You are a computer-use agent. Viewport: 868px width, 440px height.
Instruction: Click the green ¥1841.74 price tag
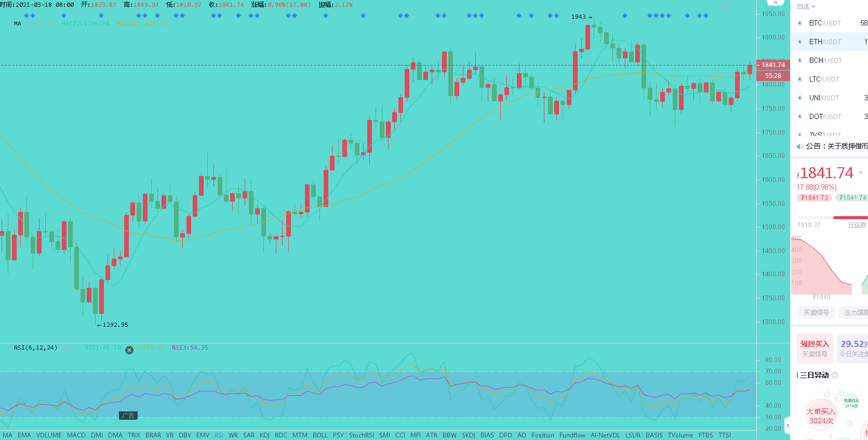852,198
